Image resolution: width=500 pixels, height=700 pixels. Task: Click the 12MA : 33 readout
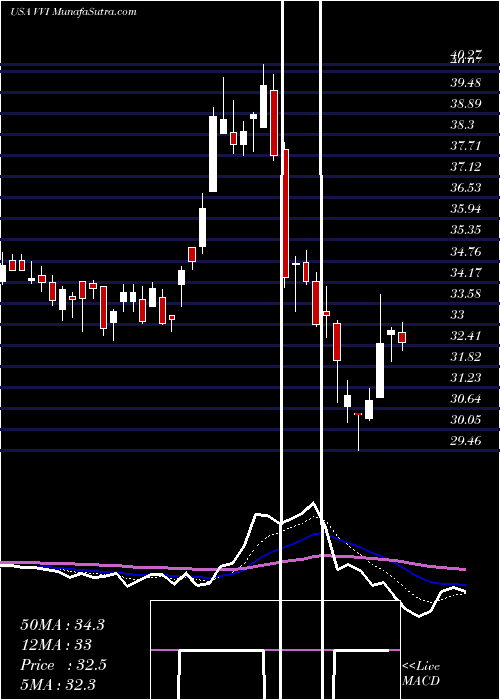pos(56,645)
